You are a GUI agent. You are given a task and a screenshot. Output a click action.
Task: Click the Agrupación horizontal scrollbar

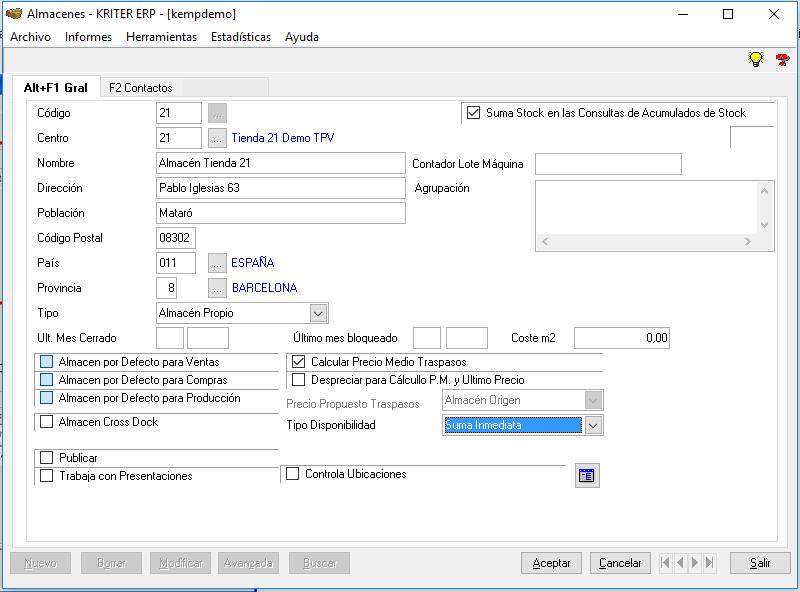(x=654, y=241)
